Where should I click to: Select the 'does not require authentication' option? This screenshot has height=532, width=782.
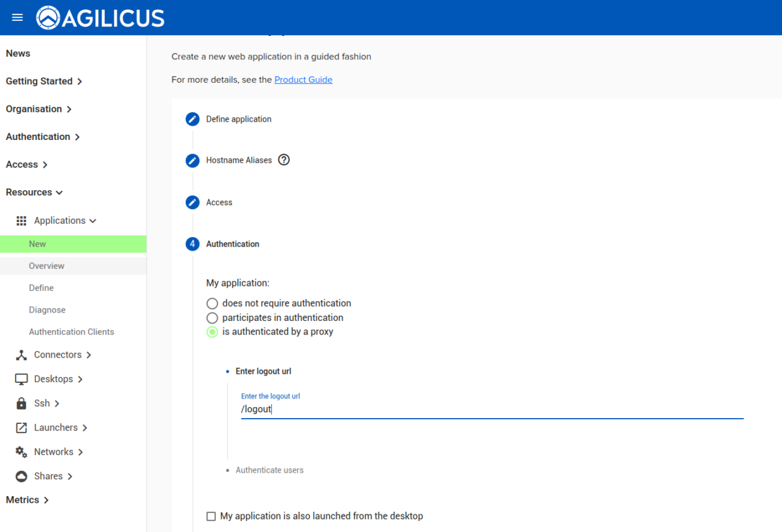pyautogui.click(x=212, y=303)
